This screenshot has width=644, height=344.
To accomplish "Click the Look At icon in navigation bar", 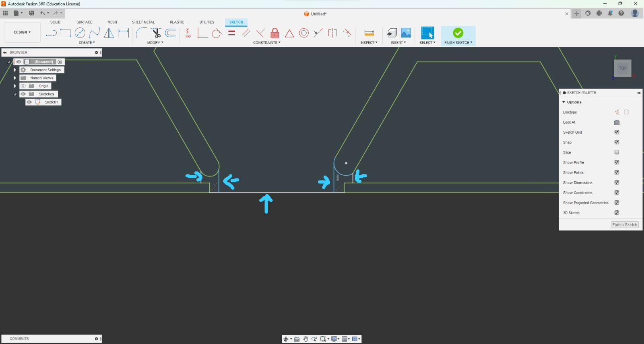I will [297, 339].
